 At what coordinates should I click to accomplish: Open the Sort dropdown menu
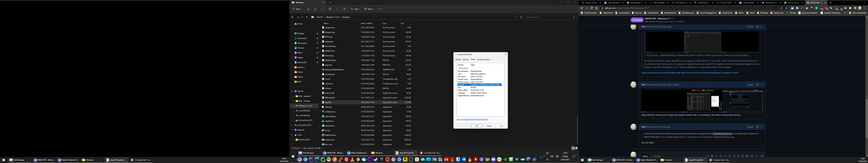tap(355, 9)
